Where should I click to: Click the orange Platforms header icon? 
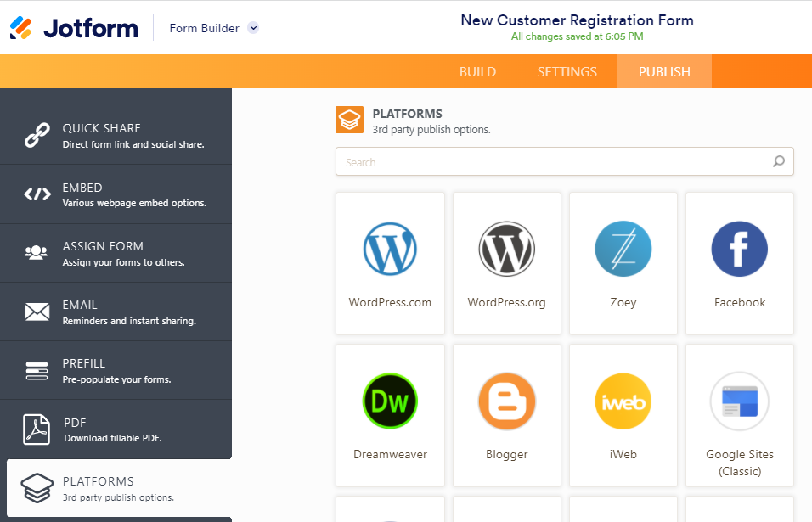tap(350, 120)
